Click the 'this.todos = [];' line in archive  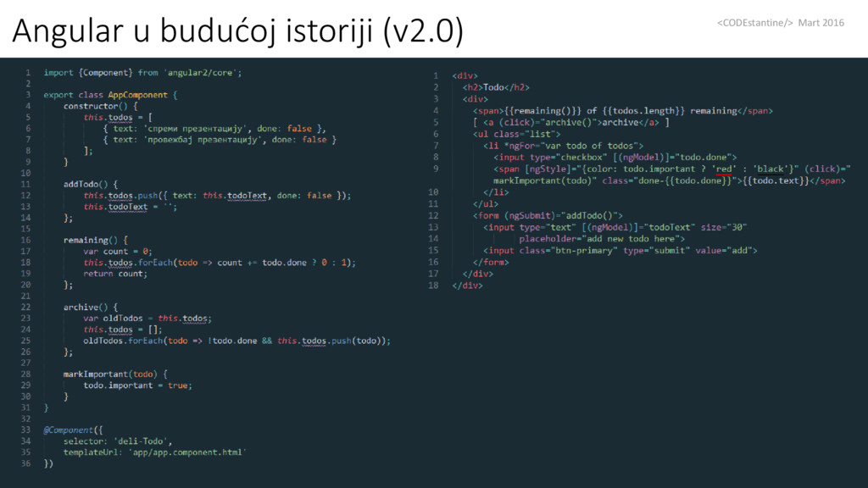(122, 330)
